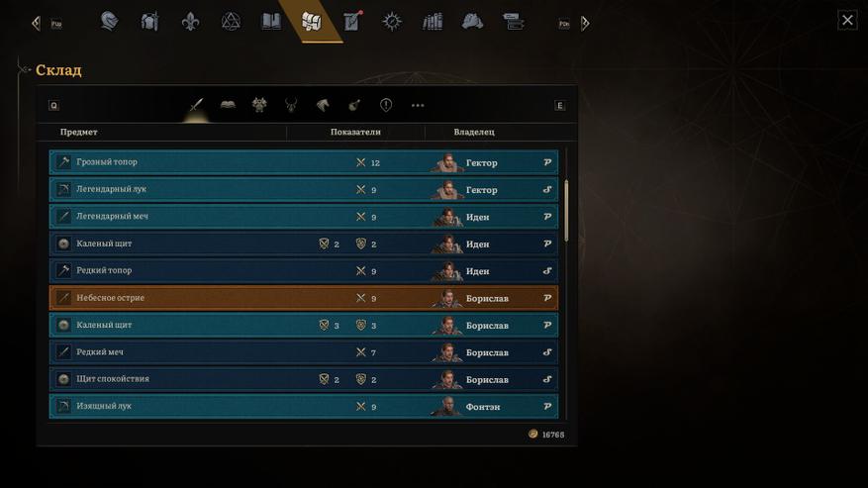This screenshot has height=488, width=868.
Task: Open the open-book journal tab in top bar
Action: pos(271,22)
